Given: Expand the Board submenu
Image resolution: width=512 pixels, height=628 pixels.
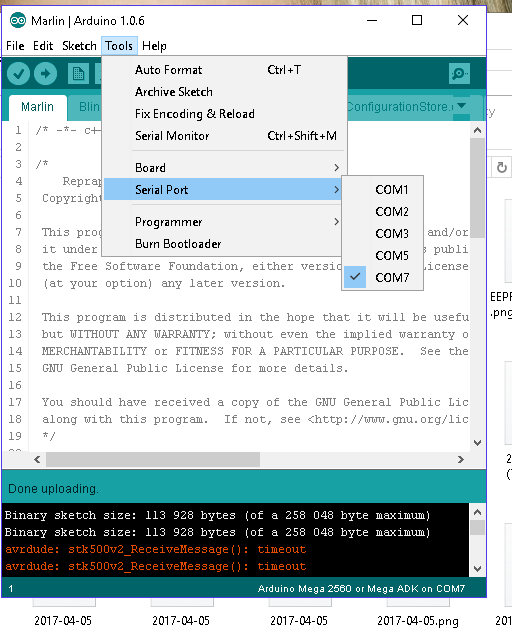Looking at the screenshot, I should 224,167.
